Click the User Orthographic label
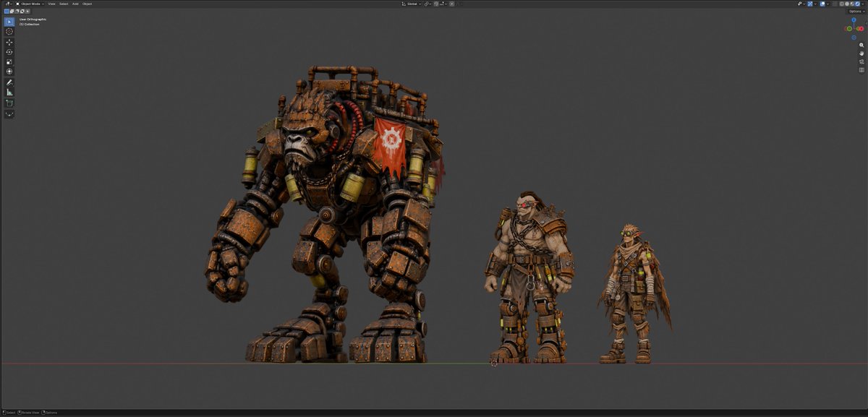This screenshot has width=868, height=417. [33, 19]
